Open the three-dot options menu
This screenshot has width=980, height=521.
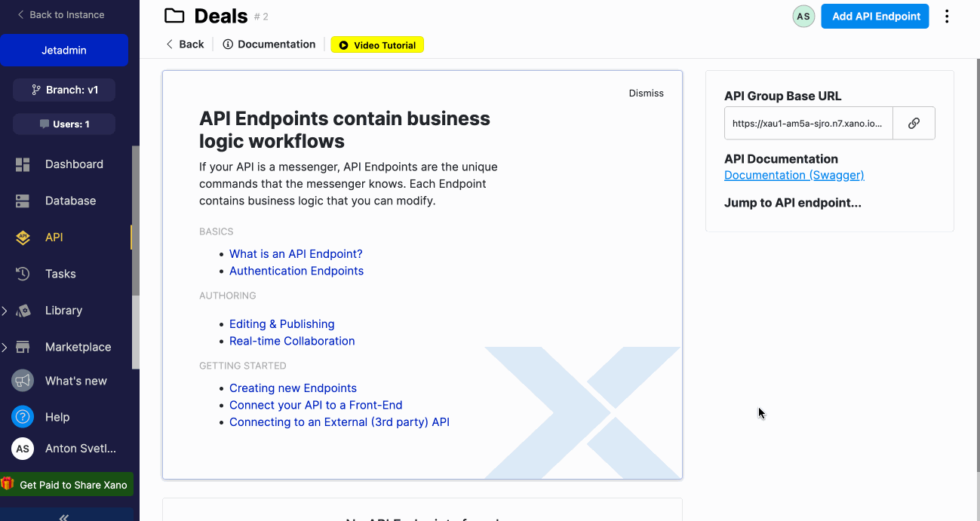click(947, 17)
